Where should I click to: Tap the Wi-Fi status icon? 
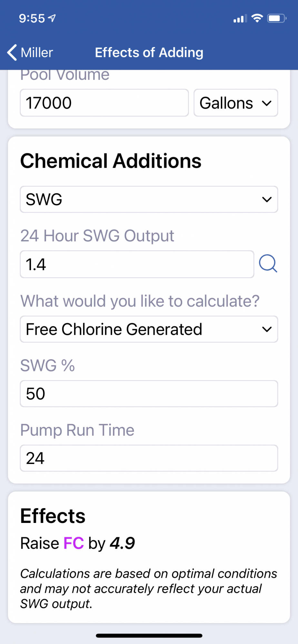pos(257,18)
